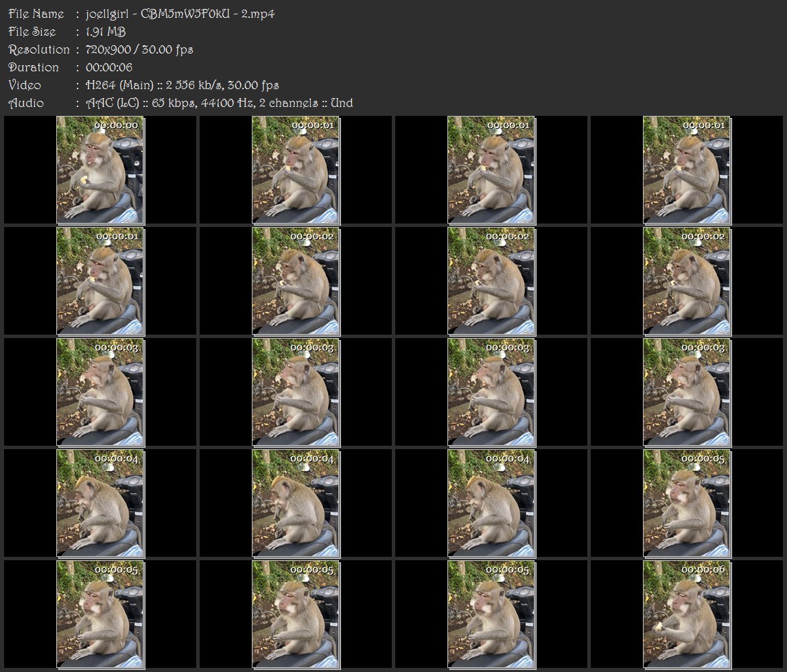This screenshot has width=787, height=672.
Task: Select the file name value joellgirl - CBM5mW5F0kU - 2.mp4
Action: (x=180, y=14)
